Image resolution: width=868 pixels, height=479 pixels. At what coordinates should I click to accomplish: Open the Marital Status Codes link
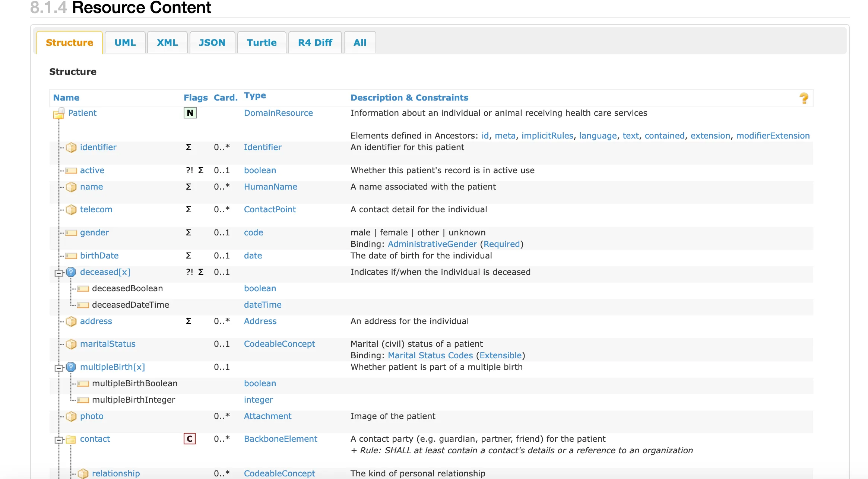click(x=430, y=355)
